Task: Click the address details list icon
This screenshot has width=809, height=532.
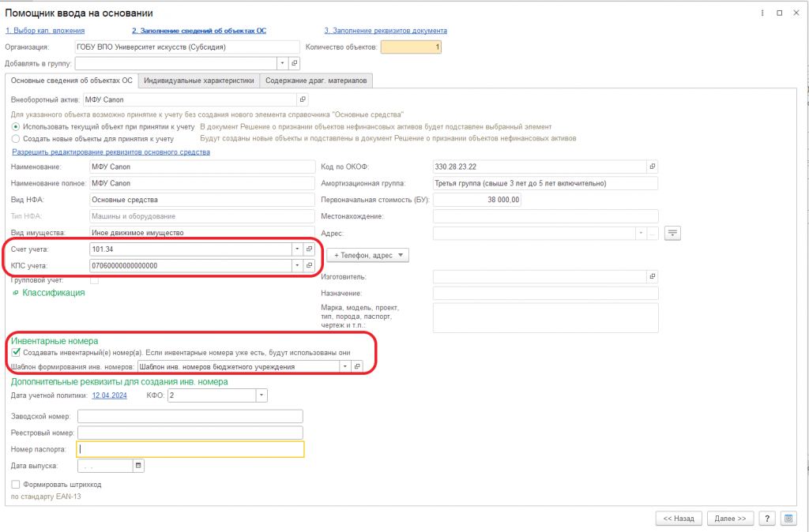Action: [x=672, y=233]
